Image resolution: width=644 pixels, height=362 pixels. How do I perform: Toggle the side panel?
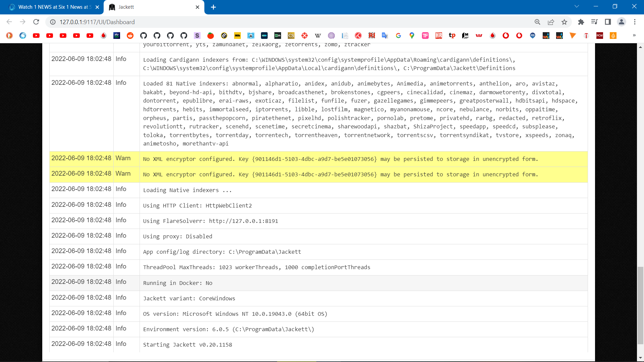click(608, 22)
